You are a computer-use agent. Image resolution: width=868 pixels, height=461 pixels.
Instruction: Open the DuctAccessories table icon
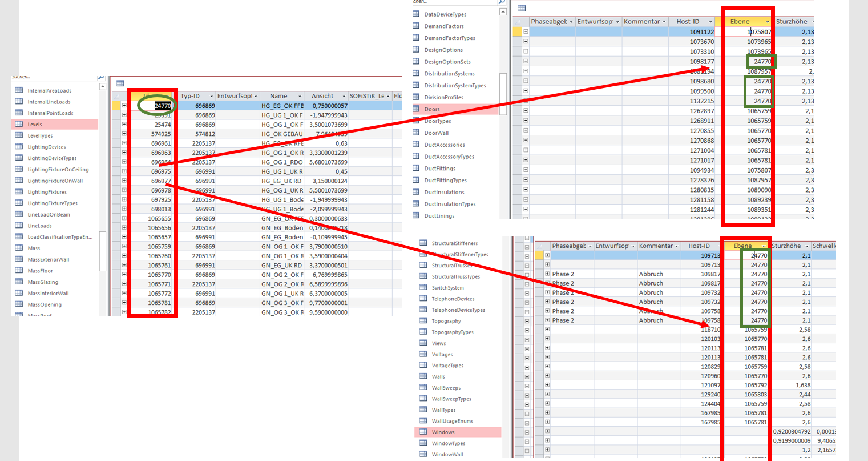[416, 145]
